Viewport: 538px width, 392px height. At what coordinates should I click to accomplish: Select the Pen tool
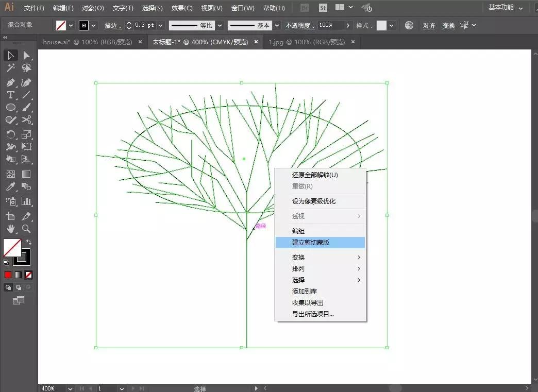pyautogui.click(x=11, y=82)
